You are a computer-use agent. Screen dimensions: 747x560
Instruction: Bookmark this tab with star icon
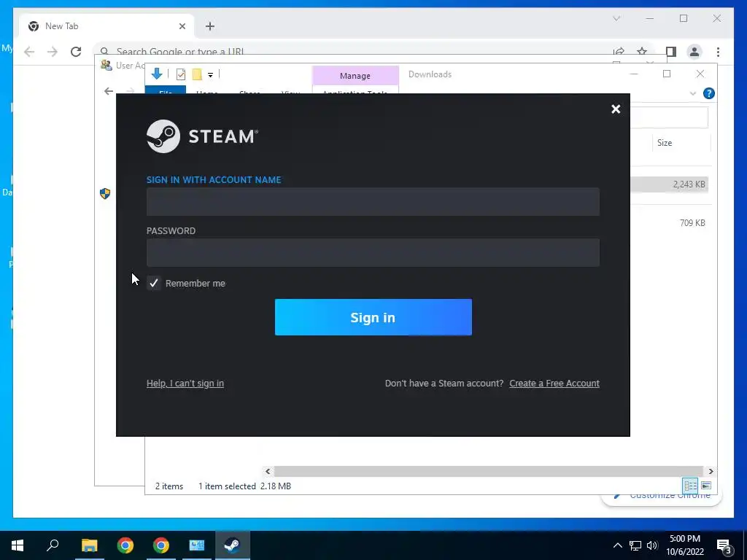pyautogui.click(x=642, y=52)
